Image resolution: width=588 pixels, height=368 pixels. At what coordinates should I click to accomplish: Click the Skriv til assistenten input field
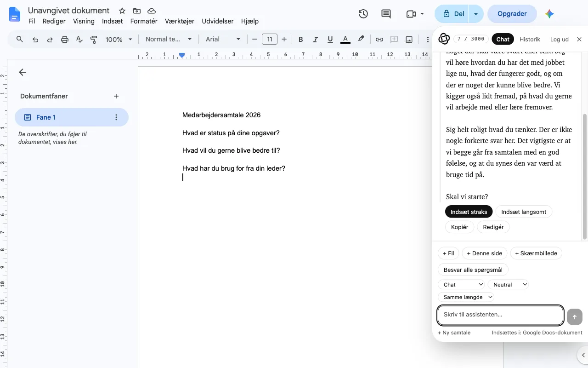pos(500,315)
